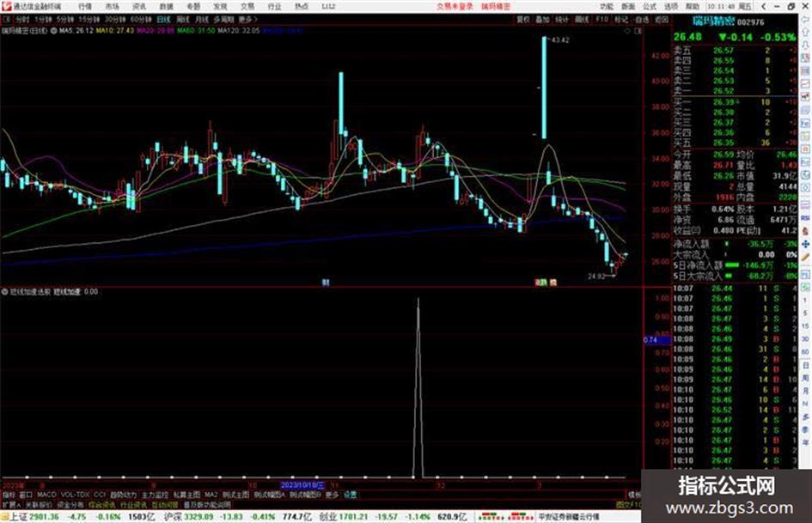Select the 趋势动力 indicator tab
Image resolution: width=812 pixels, height=523 pixels.
(x=123, y=495)
